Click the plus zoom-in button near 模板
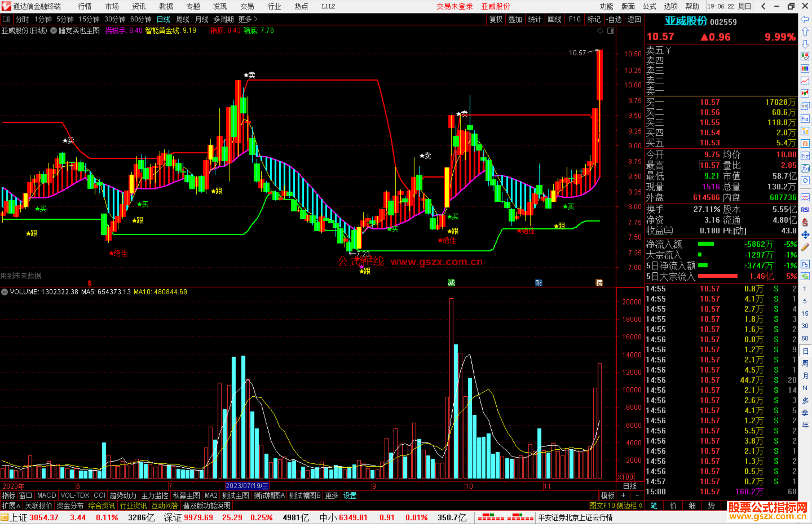This screenshot has height=524, width=812. 623,495
